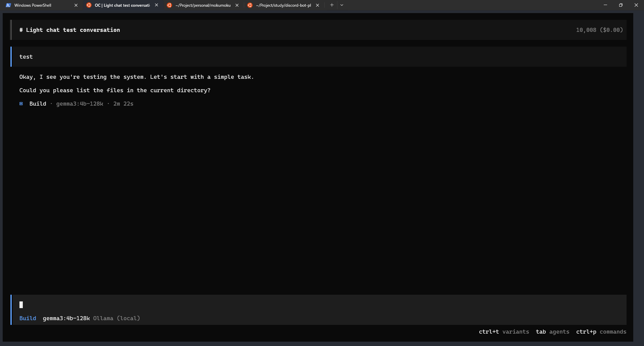
Task: Expand the new tab profile dropdown
Action: 342,5
